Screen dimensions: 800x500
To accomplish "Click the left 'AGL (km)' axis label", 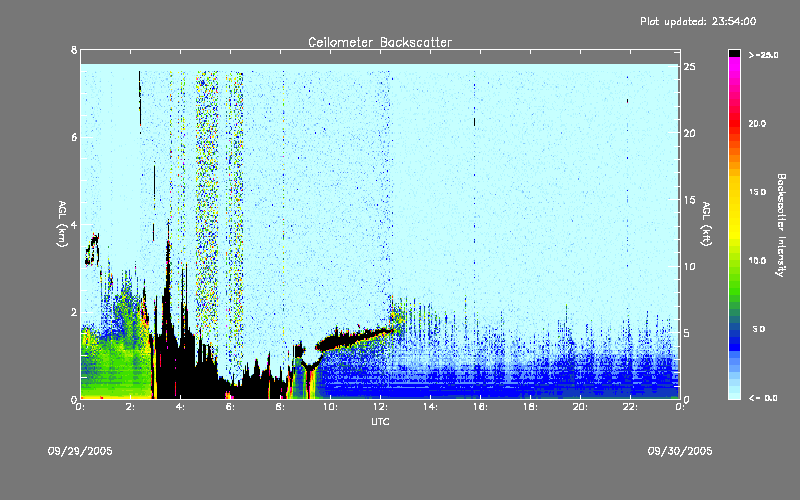I will [x=62, y=223].
